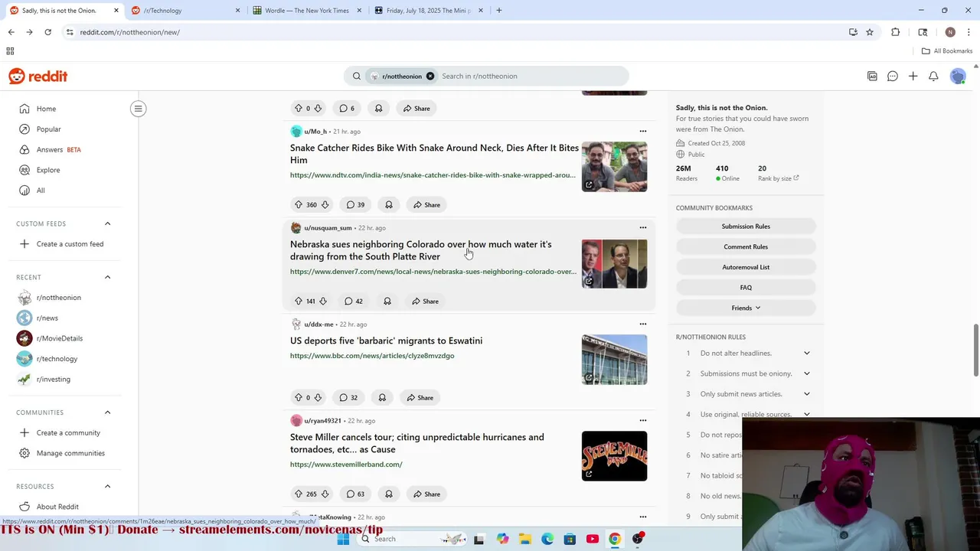Share the Steve Miller post

(x=427, y=494)
